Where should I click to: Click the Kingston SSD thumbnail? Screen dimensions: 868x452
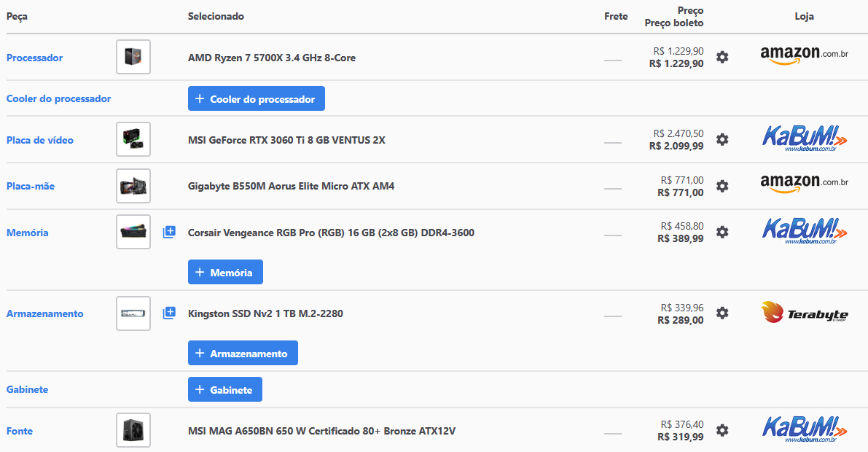pyautogui.click(x=133, y=313)
